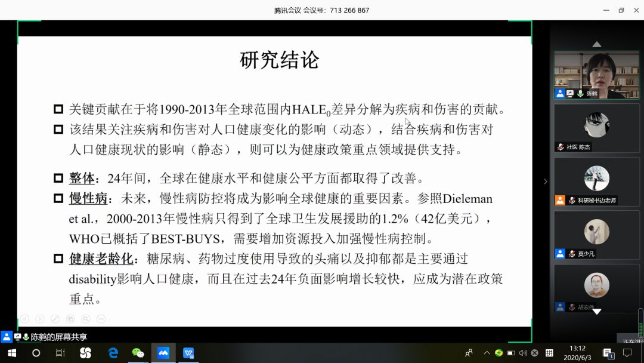Open Tencent Meeting from the taskbar

coord(163,353)
